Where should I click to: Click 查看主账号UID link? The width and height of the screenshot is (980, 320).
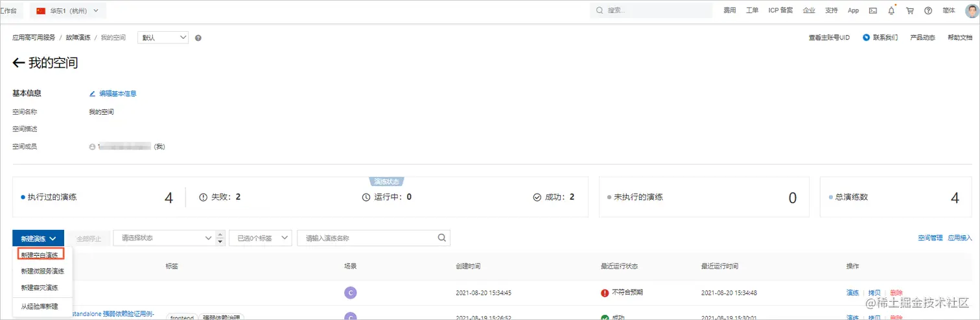tap(829, 38)
